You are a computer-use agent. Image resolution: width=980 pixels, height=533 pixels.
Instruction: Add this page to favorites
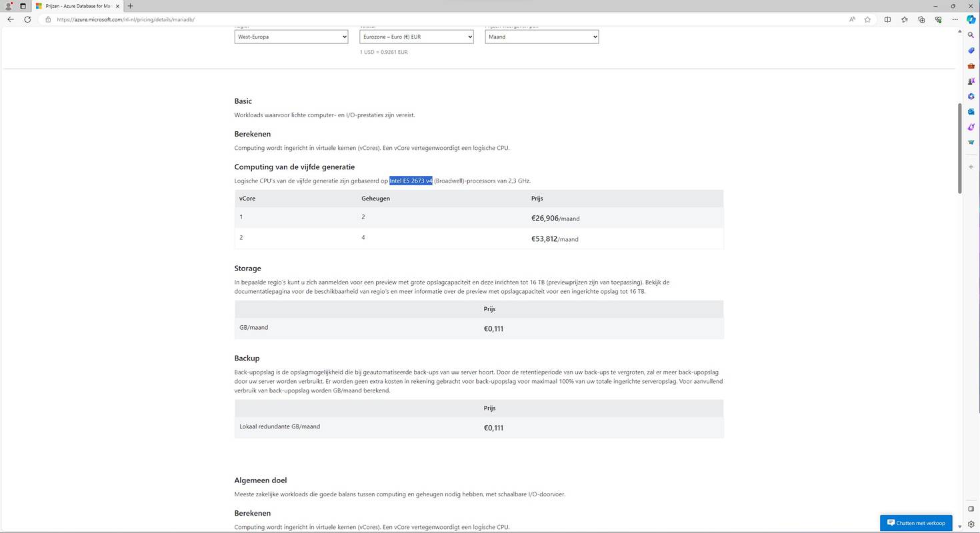tap(867, 19)
